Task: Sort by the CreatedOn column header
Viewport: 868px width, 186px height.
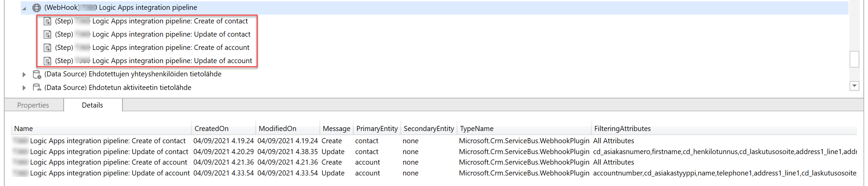Action: (x=211, y=129)
